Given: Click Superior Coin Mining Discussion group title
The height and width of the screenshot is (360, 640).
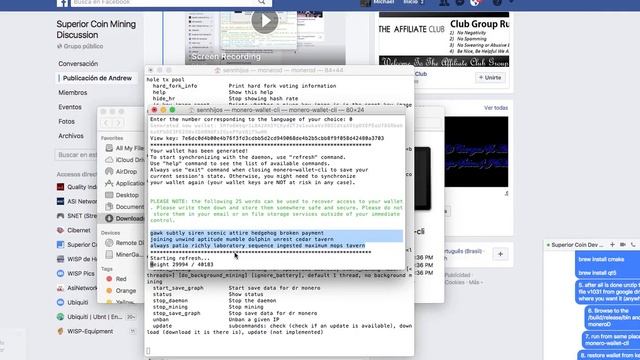Looking at the screenshot, I should 96,29.
